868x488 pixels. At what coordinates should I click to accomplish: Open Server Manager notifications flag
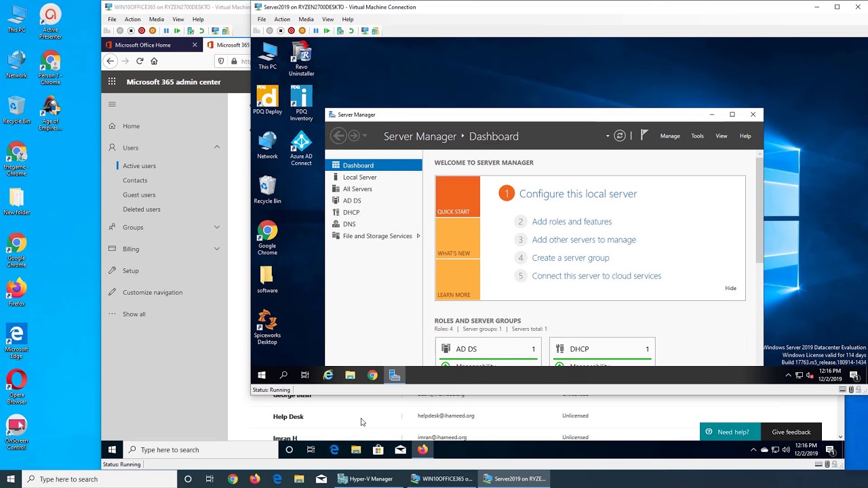[644, 136]
